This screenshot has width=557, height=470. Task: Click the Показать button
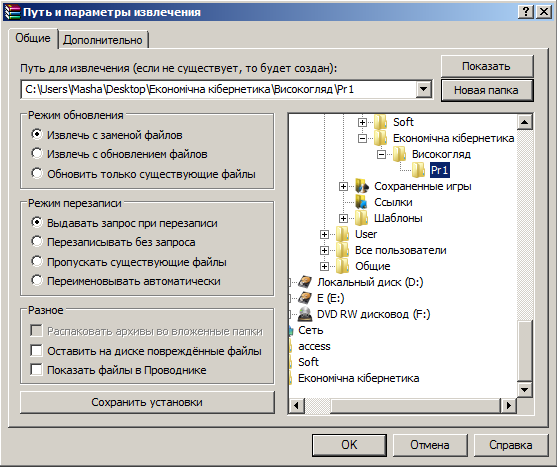487,66
